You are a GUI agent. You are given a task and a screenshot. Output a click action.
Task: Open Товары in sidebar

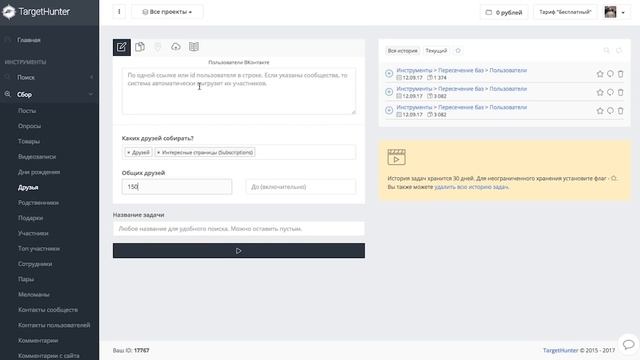[29, 141]
